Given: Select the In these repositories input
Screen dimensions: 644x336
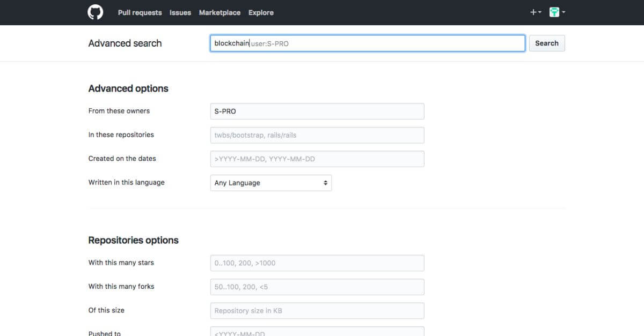Looking at the screenshot, I should (317, 135).
